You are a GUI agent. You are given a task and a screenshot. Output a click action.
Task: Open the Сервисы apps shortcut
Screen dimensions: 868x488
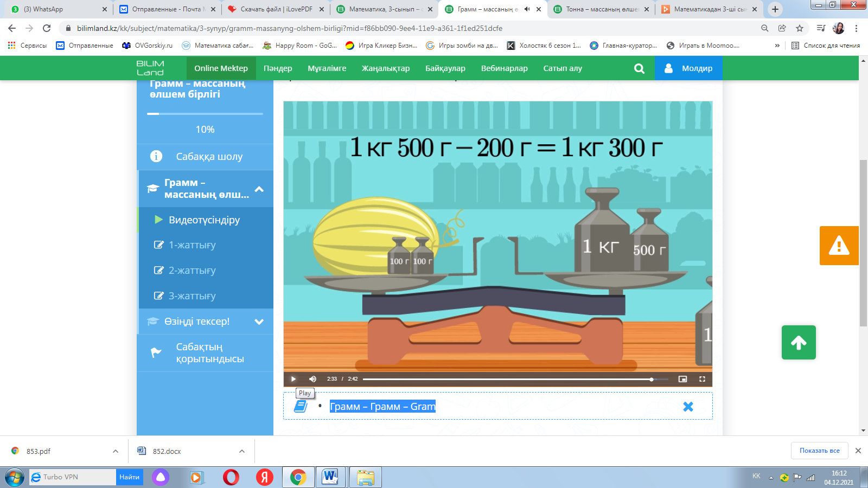pyautogui.click(x=27, y=46)
